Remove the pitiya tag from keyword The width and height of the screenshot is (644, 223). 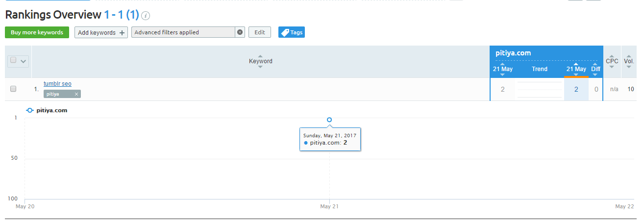[x=76, y=94]
